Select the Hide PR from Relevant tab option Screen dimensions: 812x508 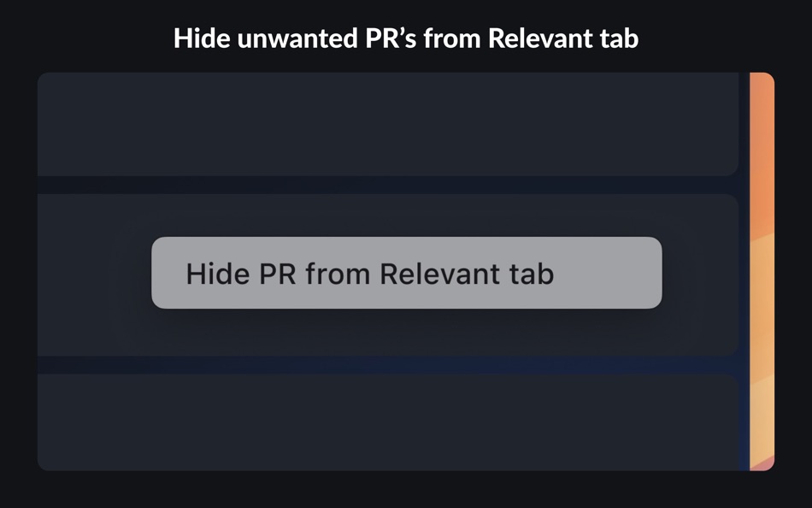coord(407,273)
